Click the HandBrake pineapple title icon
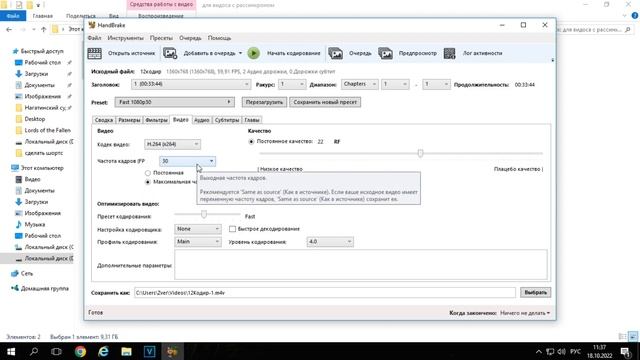 92,25
